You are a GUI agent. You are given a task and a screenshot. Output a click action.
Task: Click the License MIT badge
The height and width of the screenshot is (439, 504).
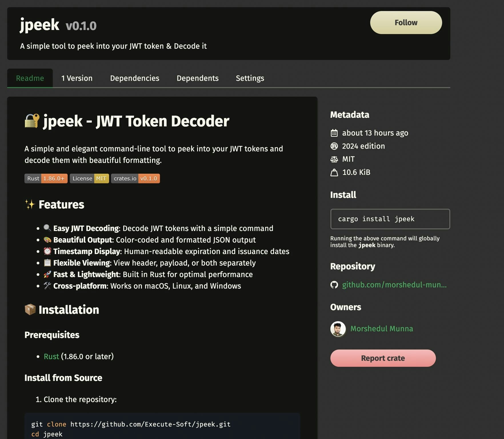point(89,178)
